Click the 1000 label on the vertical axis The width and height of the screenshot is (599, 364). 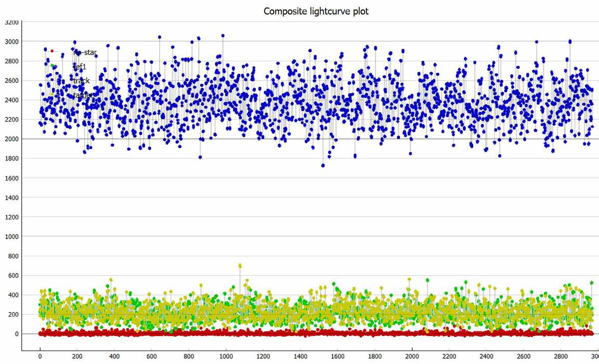click(11, 237)
